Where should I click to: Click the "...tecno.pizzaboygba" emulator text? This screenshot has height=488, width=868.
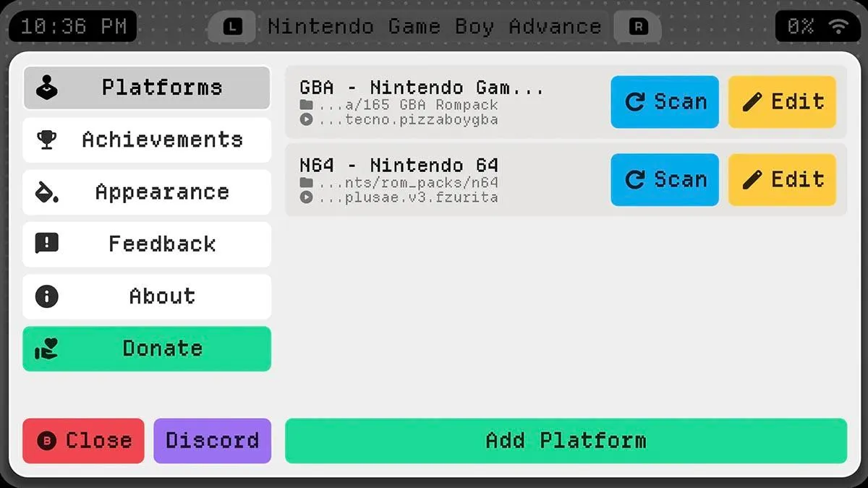409,119
